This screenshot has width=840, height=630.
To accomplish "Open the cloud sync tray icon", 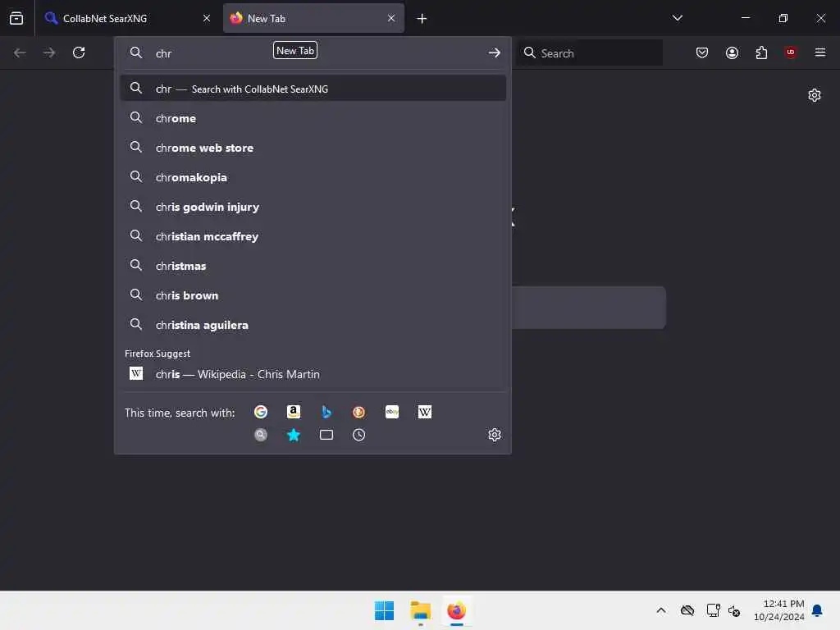I will 687,610.
